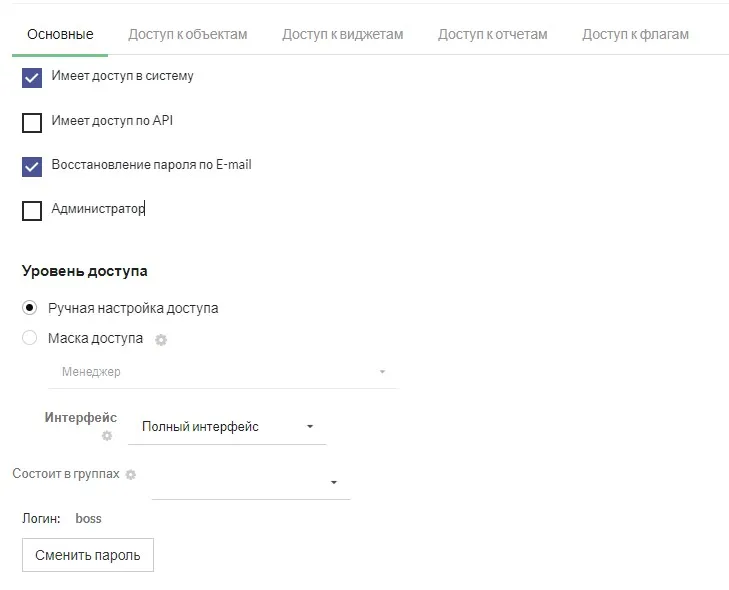
Task: Choose the Маска доступа radio option
Action: (x=30, y=339)
